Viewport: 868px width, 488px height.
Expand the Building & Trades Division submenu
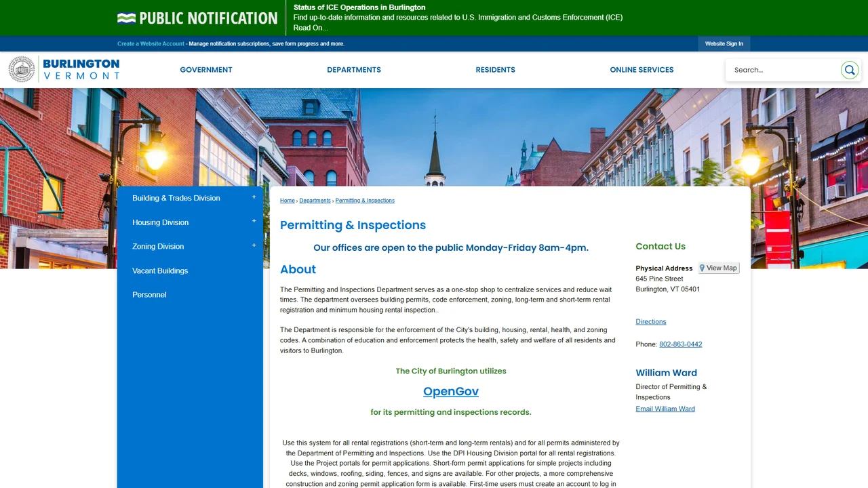coord(254,197)
